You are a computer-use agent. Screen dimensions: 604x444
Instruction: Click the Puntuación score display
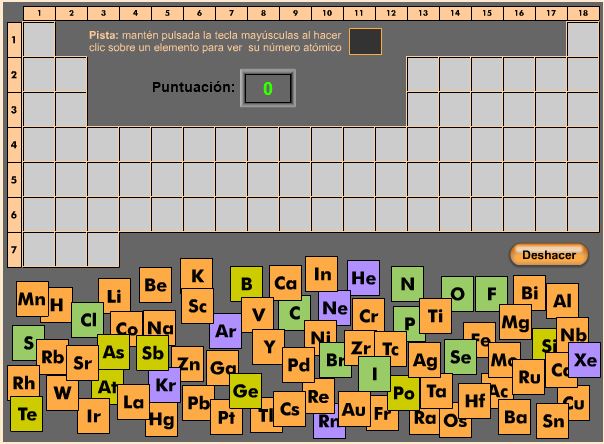pyautogui.click(x=267, y=88)
